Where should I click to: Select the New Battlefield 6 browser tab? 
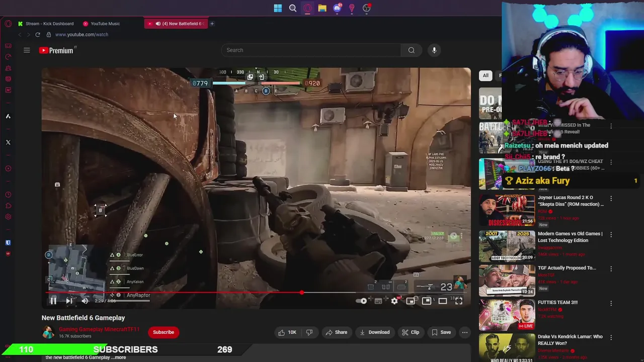176,24
